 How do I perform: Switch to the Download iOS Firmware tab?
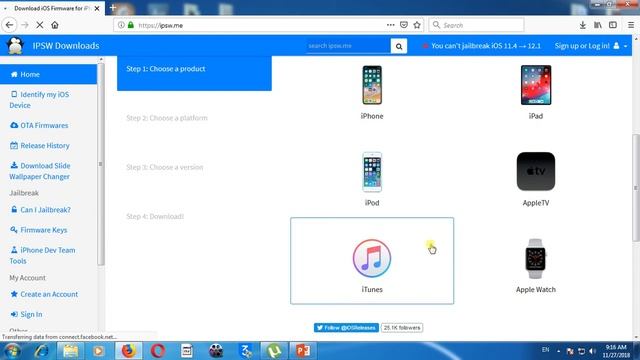click(52, 8)
